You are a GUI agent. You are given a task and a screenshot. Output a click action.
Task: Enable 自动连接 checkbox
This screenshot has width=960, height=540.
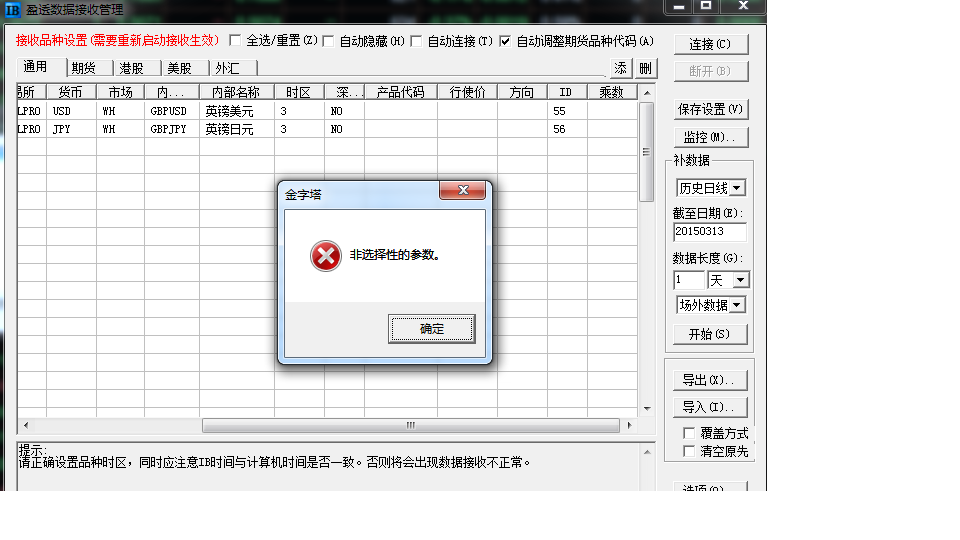[x=416, y=41]
